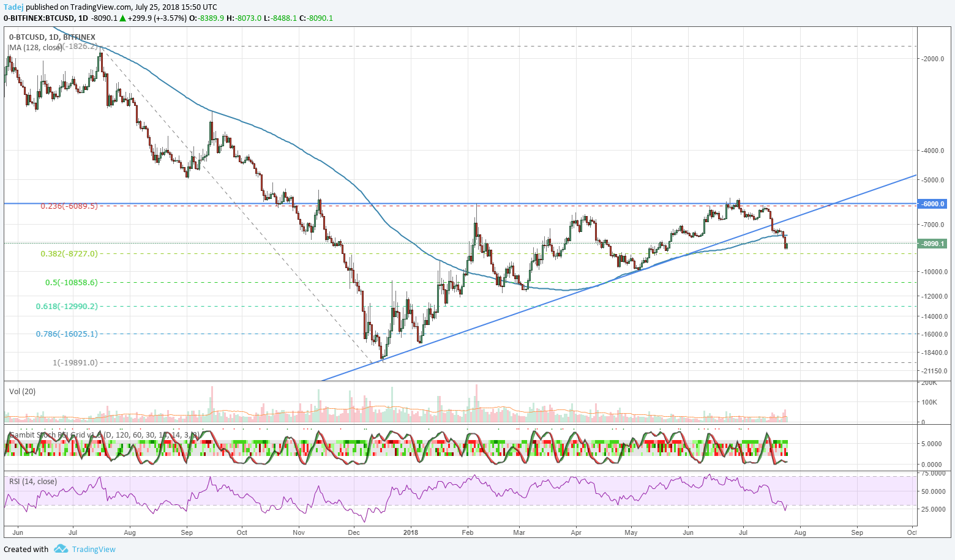Click the -2000.0 price axis label
Screen dimensions: 955x560
[934, 59]
